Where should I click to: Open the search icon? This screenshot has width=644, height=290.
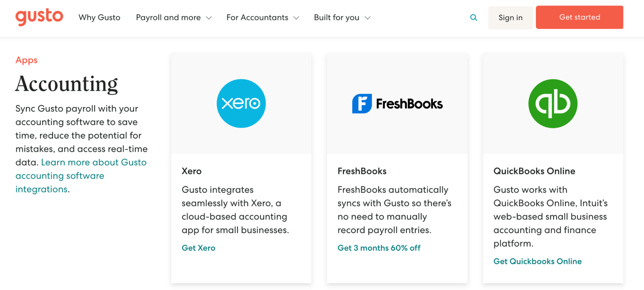[x=474, y=17]
